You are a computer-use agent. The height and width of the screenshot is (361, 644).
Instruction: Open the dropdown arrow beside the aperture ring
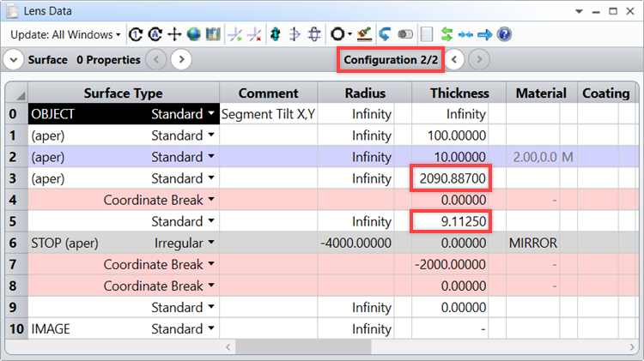(x=349, y=34)
